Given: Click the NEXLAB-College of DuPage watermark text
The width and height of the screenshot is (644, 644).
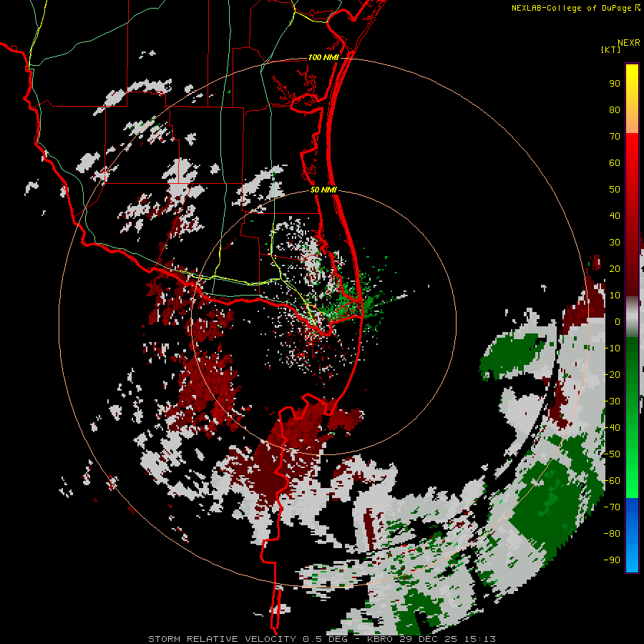Looking at the screenshot, I should point(571,8).
